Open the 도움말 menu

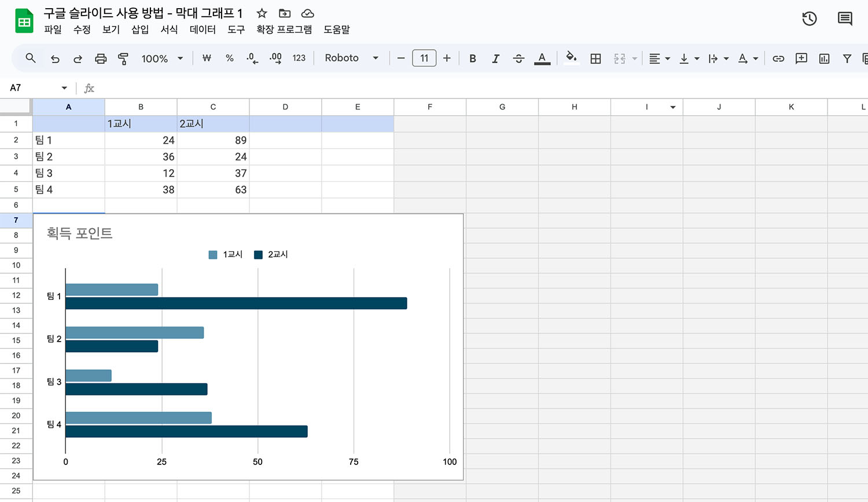pyautogui.click(x=336, y=30)
